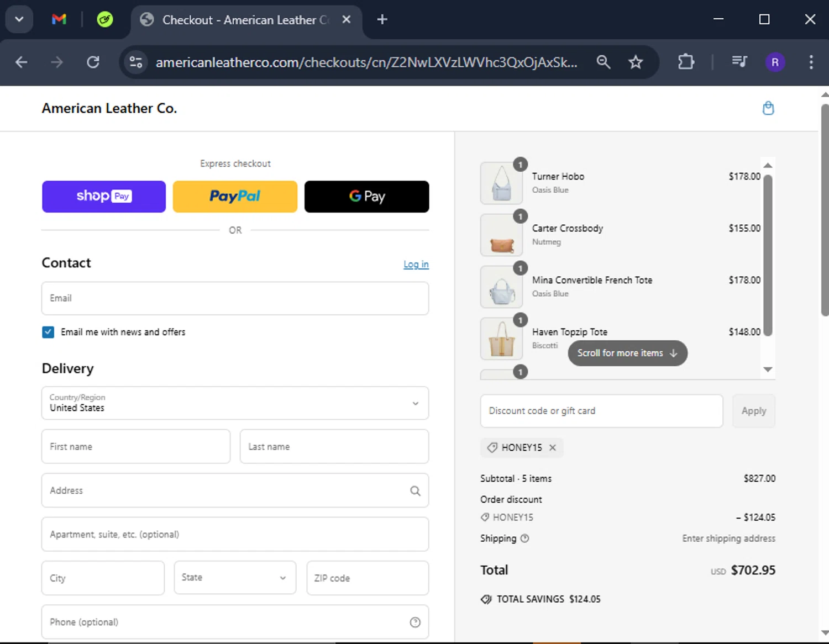The image size is (829, 644).
Task: Click the cart list scroll down arrow
Action: [768, 369]
